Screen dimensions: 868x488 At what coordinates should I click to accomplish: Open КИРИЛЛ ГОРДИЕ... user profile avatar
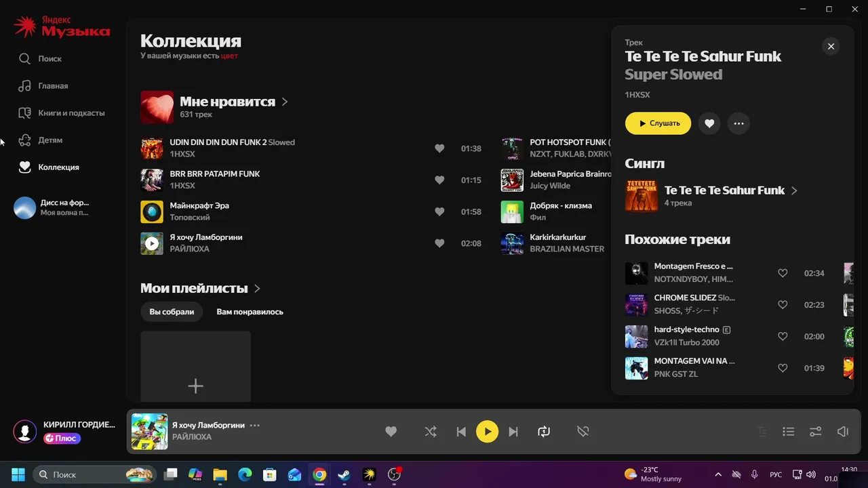[x=25, y=431]
